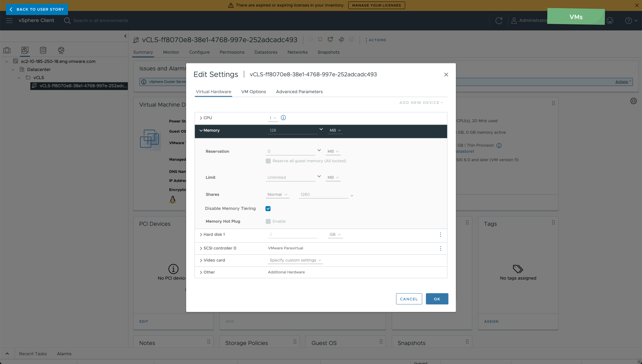Click the smiley feedback icon
This screenshot has height=364, width=642.
[610, 21]
